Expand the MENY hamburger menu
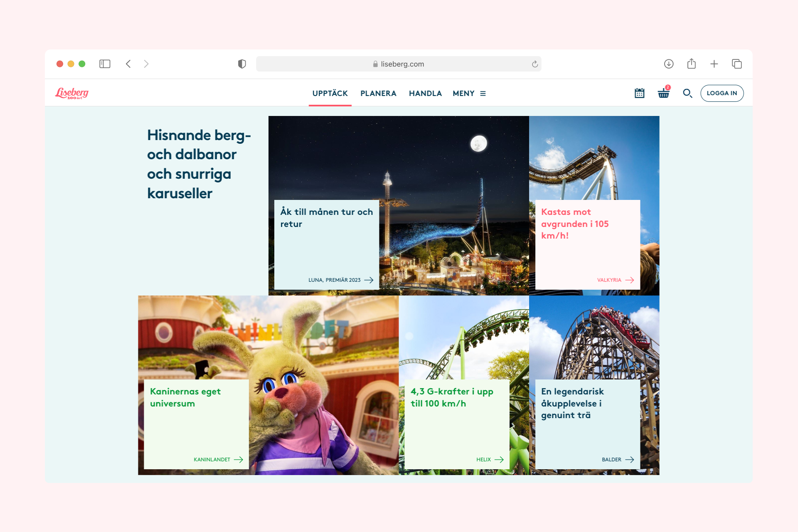798x532 pixels. pos(469,94)
